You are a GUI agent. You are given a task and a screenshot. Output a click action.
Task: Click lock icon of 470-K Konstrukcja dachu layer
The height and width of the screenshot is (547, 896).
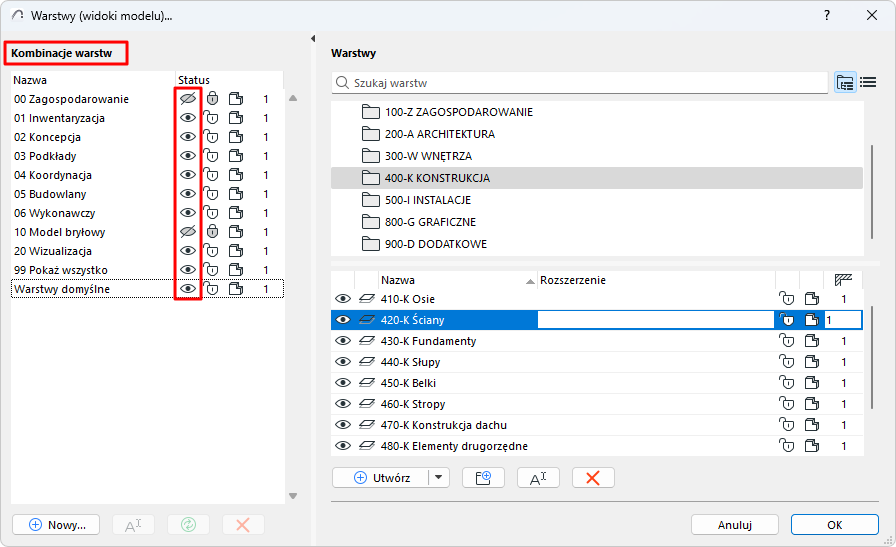click(x=787, y=425)
